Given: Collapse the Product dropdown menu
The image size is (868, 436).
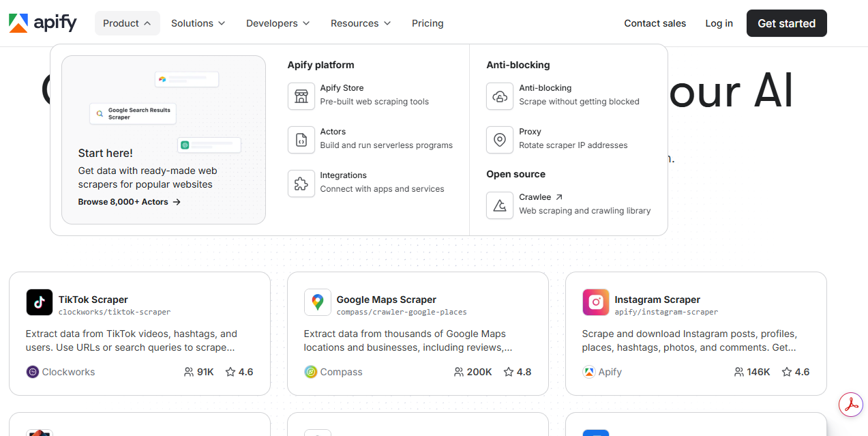Looking at the screenshot, I should pyautogui.click(x=127, y=23).
